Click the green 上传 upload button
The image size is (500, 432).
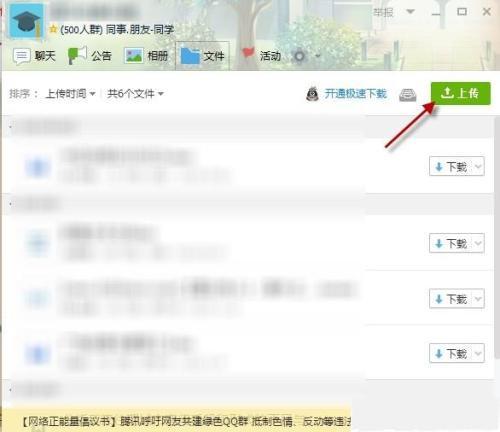[x=461, y=93]
